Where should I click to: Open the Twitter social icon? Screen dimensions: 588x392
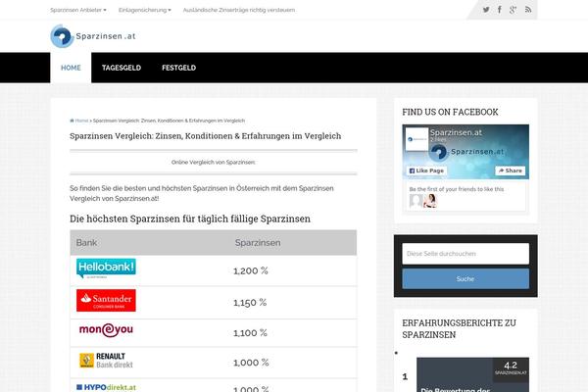point(486,10)
